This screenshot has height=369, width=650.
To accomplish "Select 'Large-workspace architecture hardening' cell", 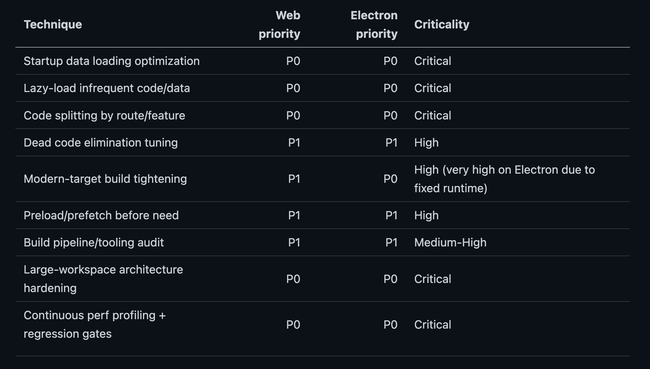I will click(103, 279).
